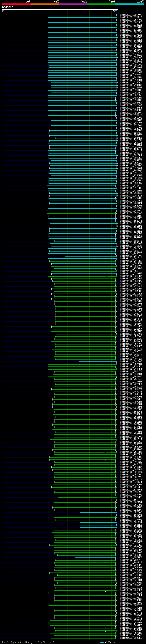
Task: Select the hit label UniRef100_B3GEM0
Action: [131, 30]
